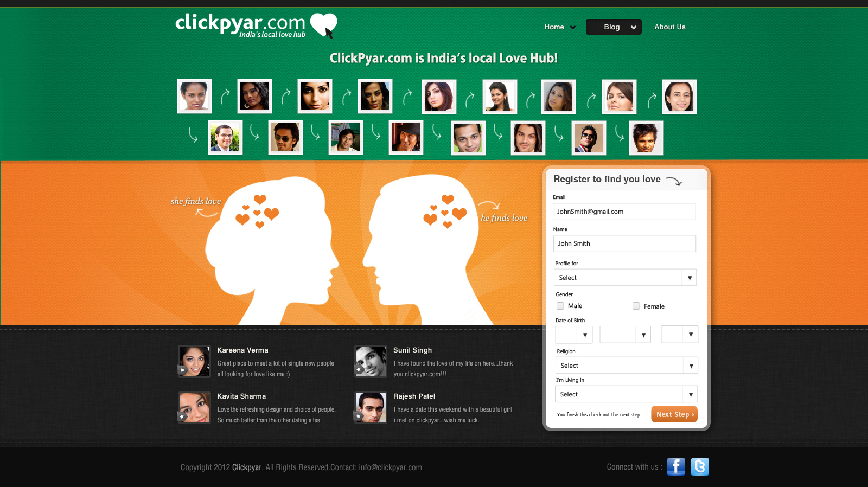Image resolution: width=868 pixels, height=487 pixels.
Task: Click the Next Step button
Action: 674,414
